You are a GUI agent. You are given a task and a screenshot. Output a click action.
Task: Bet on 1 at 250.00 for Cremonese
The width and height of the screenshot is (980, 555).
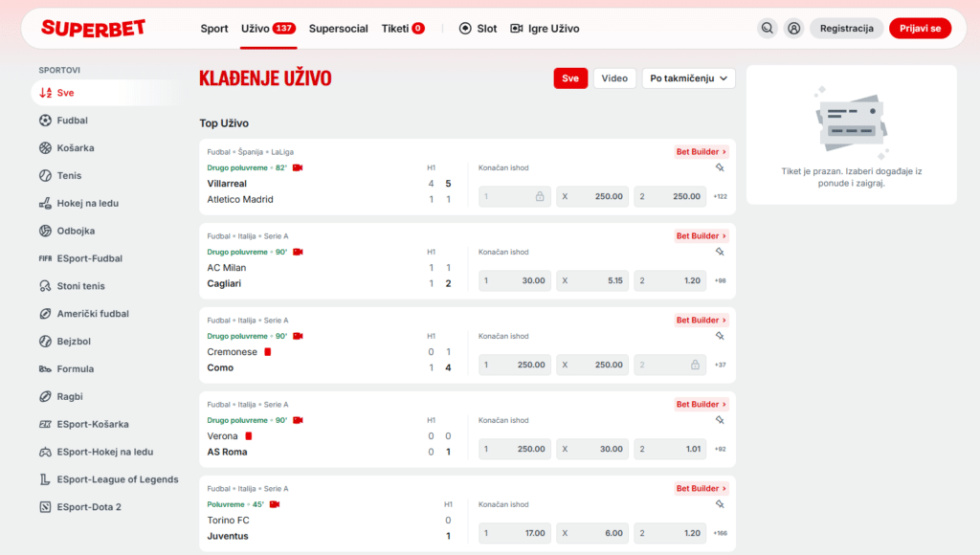click(515, 365)
